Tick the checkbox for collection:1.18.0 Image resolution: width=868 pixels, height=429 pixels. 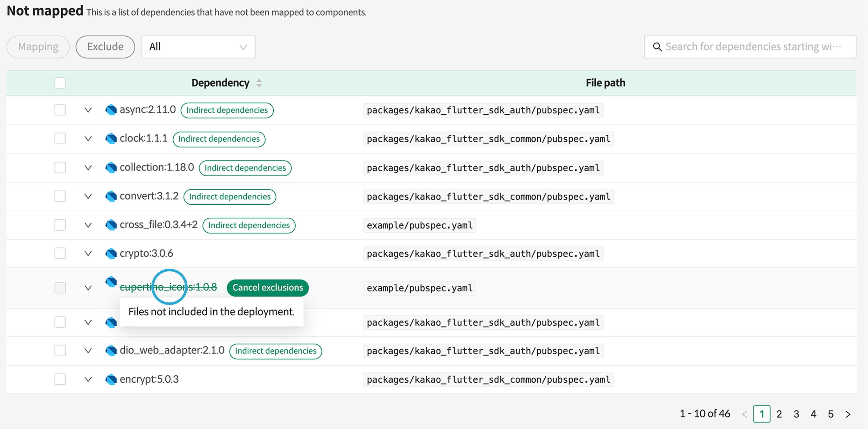(x=60, y=168)
